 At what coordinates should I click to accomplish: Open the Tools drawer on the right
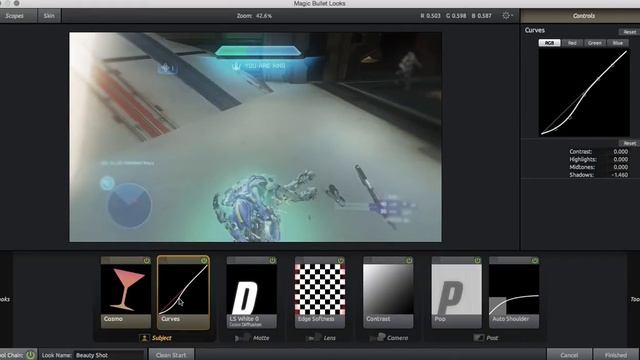pos(634,299)
